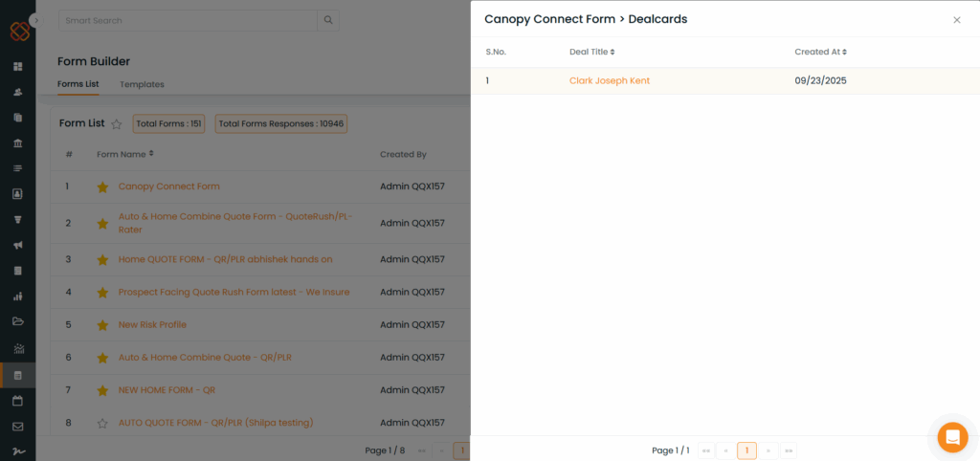Select the Forms List tab

(x=78, y=84)
